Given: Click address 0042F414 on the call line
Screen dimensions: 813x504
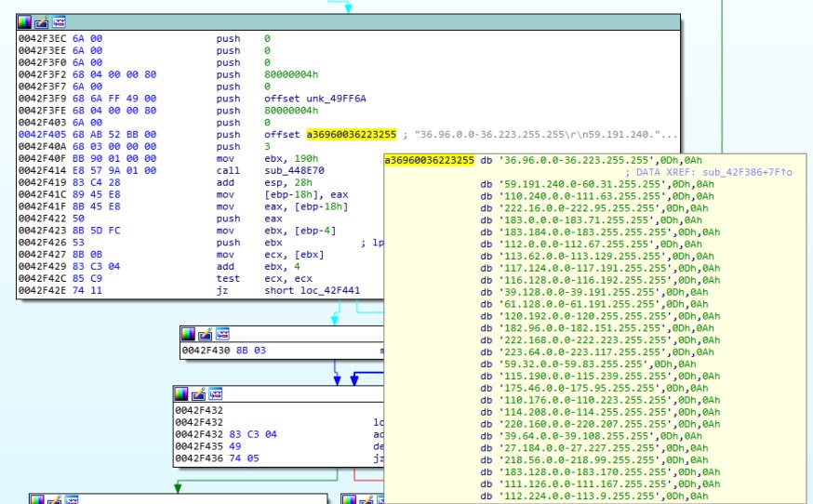Looking at the screenshot, I should 42,171.
